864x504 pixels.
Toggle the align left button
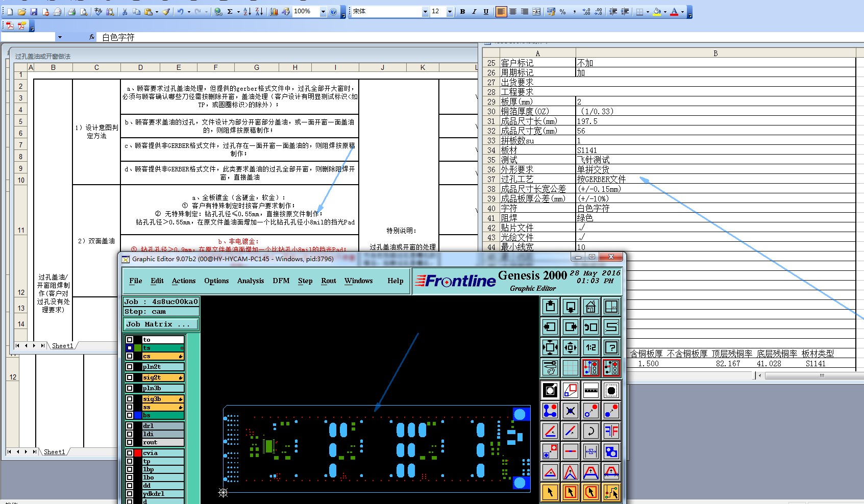pyautogui.click(x=501, y=12)
